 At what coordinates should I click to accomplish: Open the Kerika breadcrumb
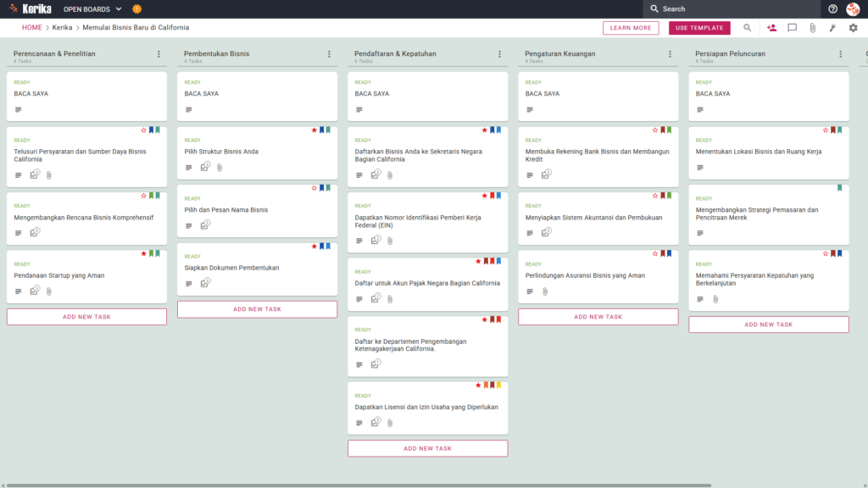pos(62,28)
